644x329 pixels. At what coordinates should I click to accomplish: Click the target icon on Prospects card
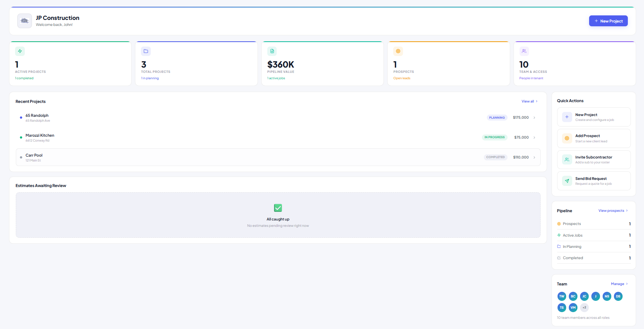pos(398,51)
